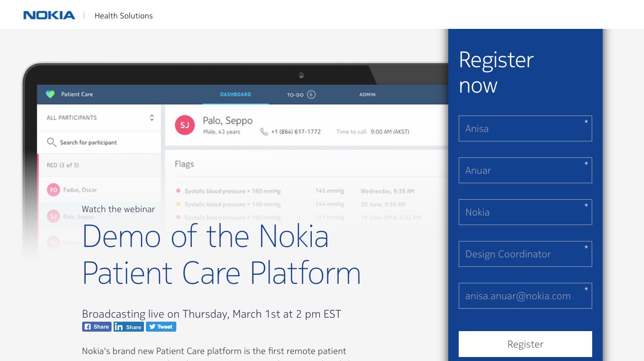This screenshot has height=361, width=644.
Task: Click the first name field containing Anisa
Action: 525,128
